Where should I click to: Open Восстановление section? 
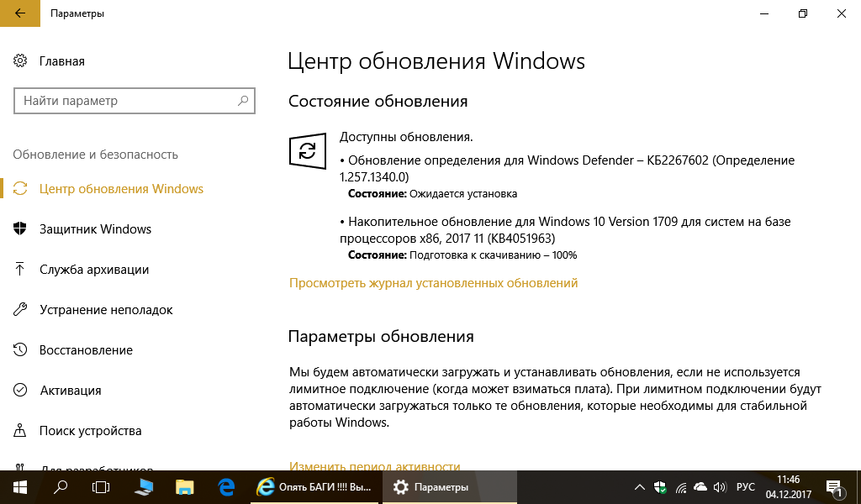click(86, 350)
